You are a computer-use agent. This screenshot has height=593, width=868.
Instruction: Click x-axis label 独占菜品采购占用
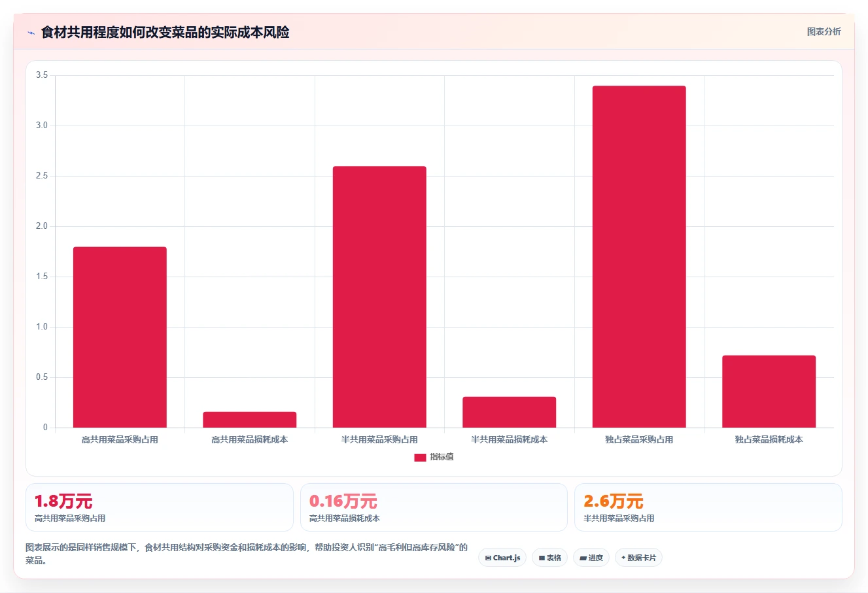point(639,440)
